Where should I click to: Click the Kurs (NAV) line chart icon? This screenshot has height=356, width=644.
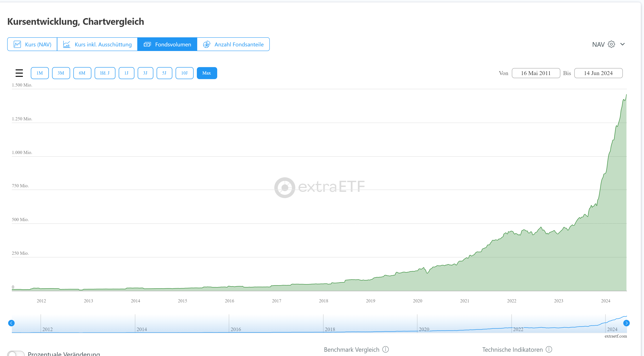(x=17, y=44)
